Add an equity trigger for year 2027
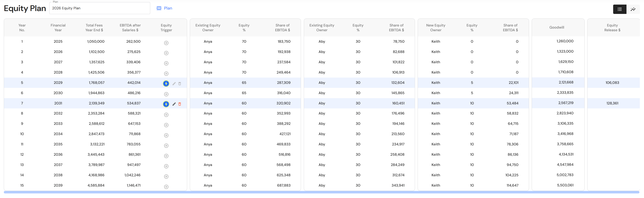This screenshot has width=644, height=198. [x=166, y=64]
